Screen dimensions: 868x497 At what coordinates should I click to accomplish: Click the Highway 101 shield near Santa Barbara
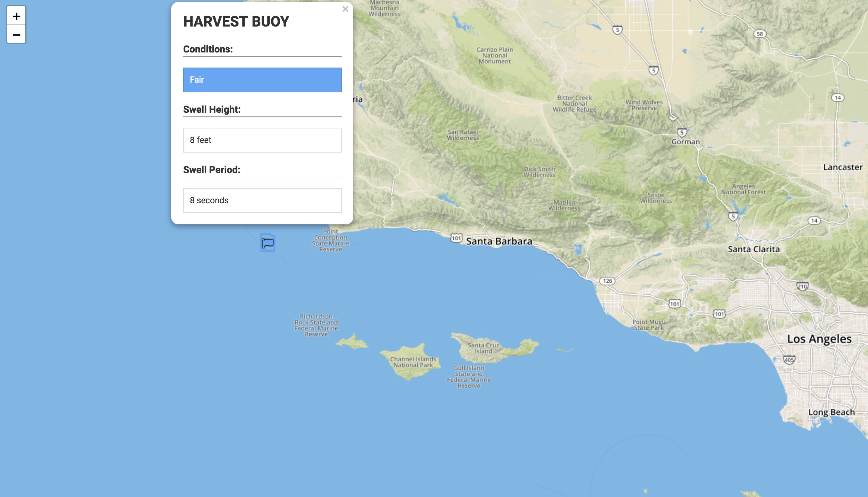(456, 238)
